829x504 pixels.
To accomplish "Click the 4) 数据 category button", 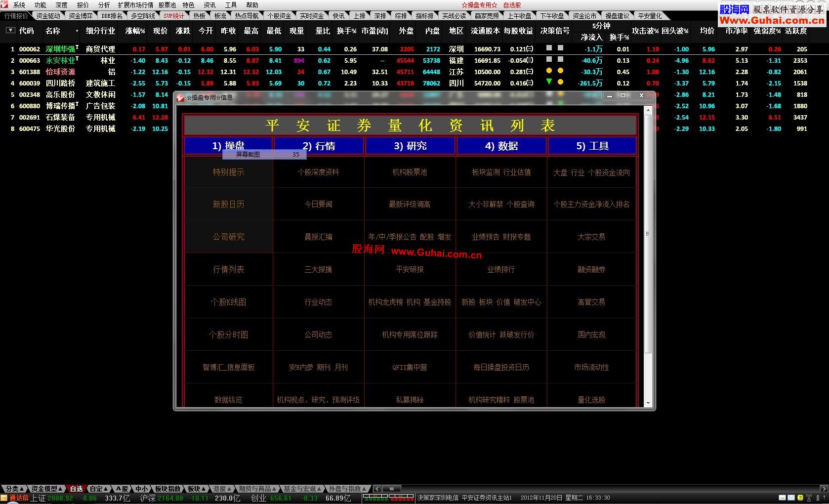I will pos(501,146).
